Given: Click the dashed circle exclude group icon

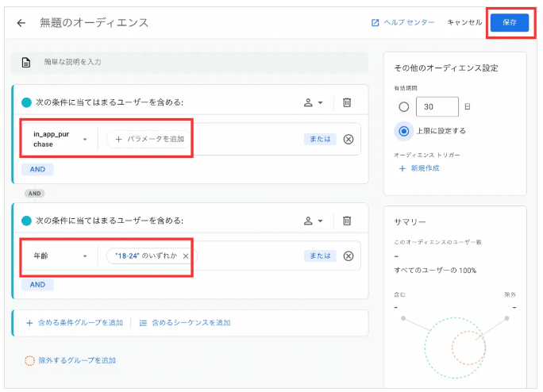Looking at the screenshot, I should pyautogui.click(x=29, y=360).
